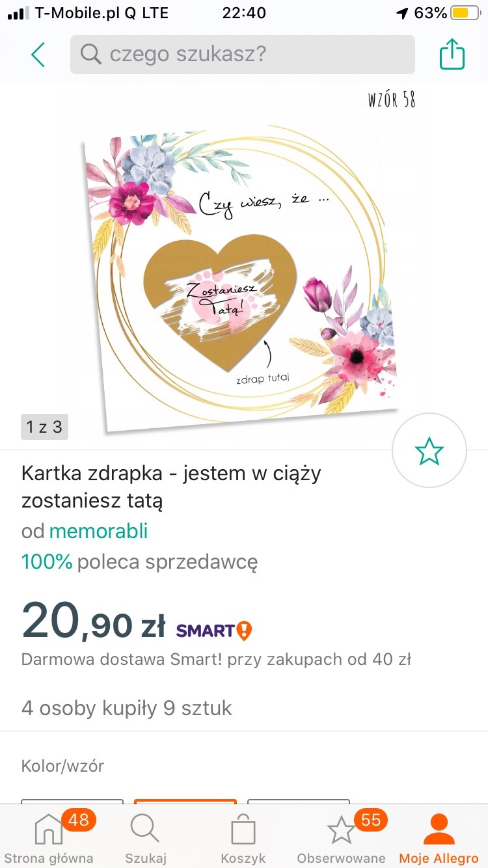Add product to watched with star button
488x868 pixels.
point(429,450)
